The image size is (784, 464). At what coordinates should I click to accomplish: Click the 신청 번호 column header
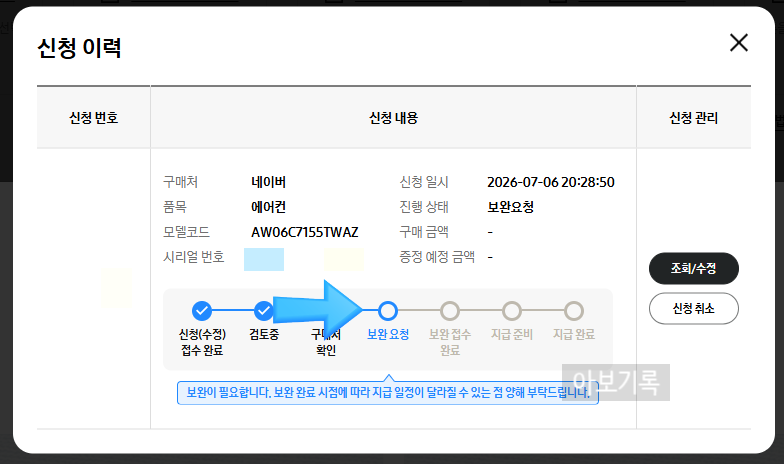coord(94,118)
